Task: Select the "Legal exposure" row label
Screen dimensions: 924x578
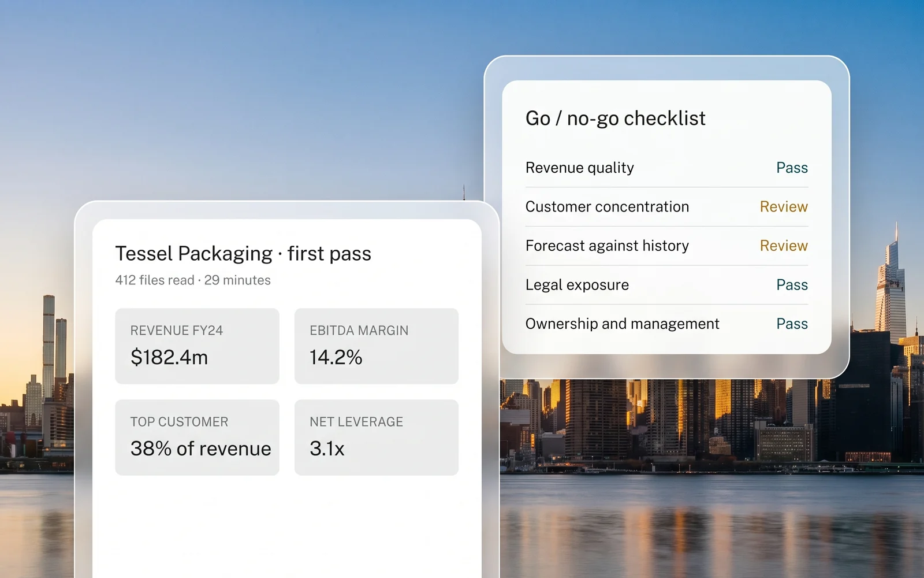Action: click(x=577, y=285)
